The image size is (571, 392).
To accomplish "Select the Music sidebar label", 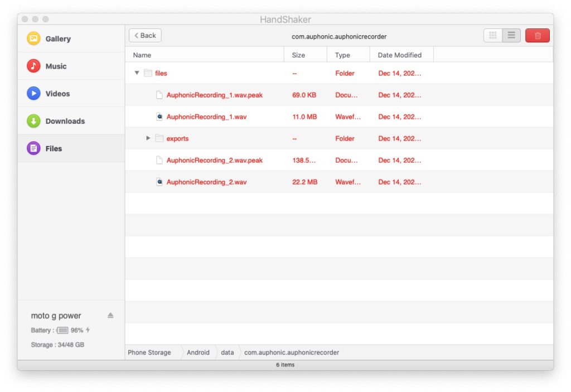I will click(x=56, y=66).
